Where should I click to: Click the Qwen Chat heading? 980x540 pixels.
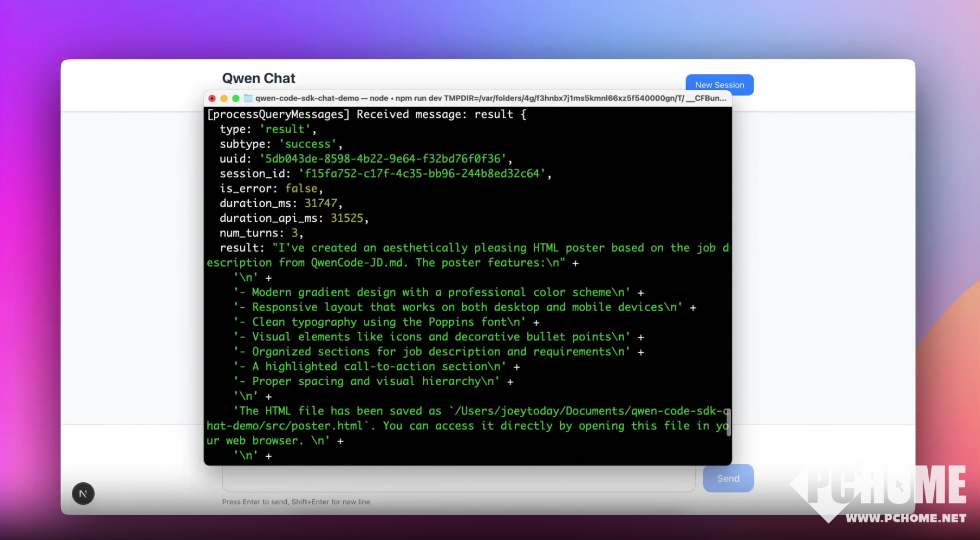[258, 78]
